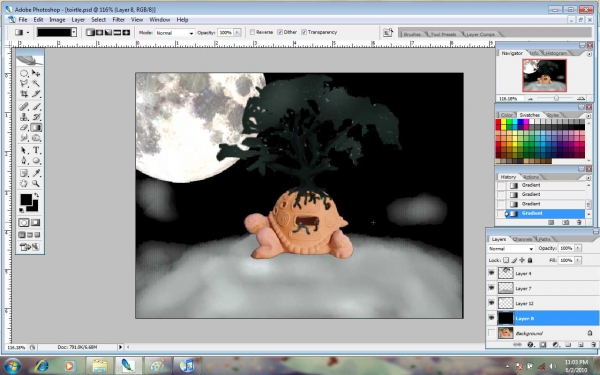Open status bar info arrow menu
Image resolution: width=600 pixels, height=375 pixels.
[x=120, y=347]
